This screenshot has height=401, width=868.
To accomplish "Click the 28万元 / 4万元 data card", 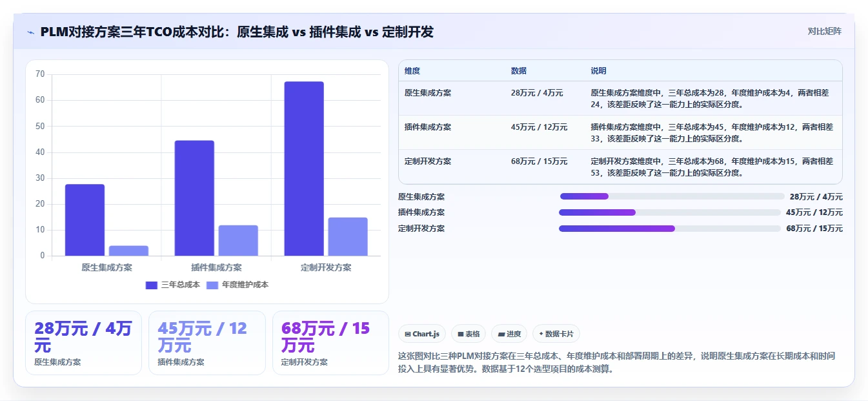I will pyautogui.click(x=83, y=343).
